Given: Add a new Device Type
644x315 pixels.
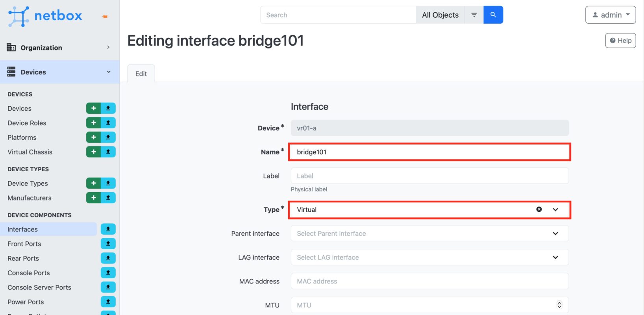Looking at the screenshot, I should (94, 183).
